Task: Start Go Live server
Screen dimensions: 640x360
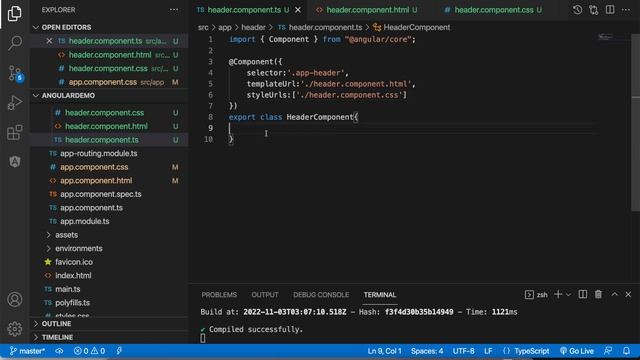Action: pyautogui.click(x=576, y=351)
